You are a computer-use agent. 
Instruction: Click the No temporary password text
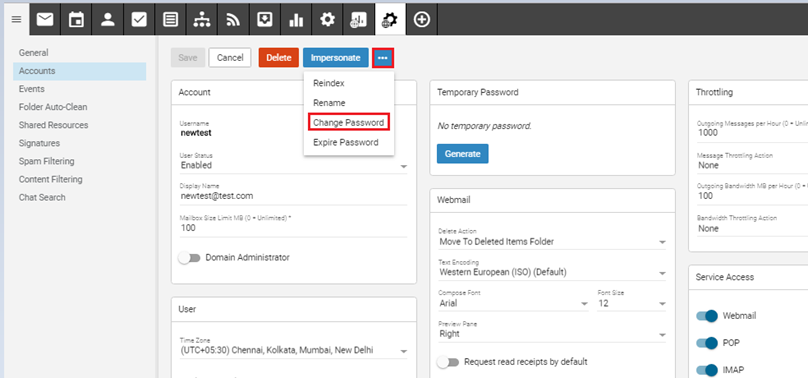point(484,126)
